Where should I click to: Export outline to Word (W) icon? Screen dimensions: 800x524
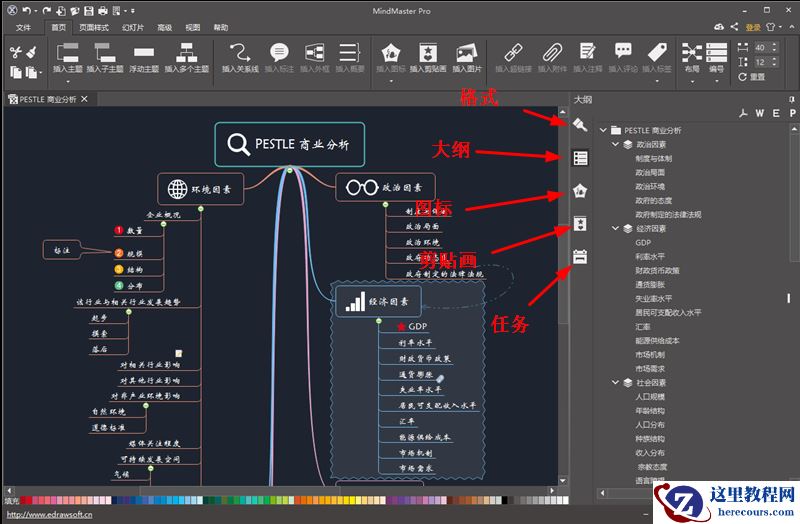point(760,113)
